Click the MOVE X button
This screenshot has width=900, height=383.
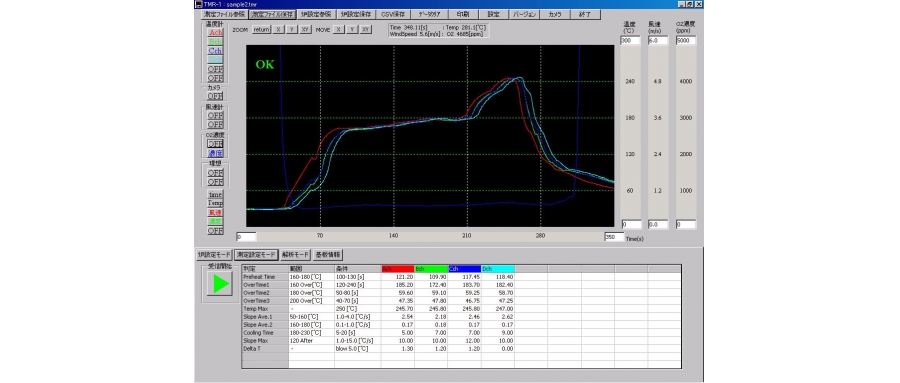tap(339, 29)
